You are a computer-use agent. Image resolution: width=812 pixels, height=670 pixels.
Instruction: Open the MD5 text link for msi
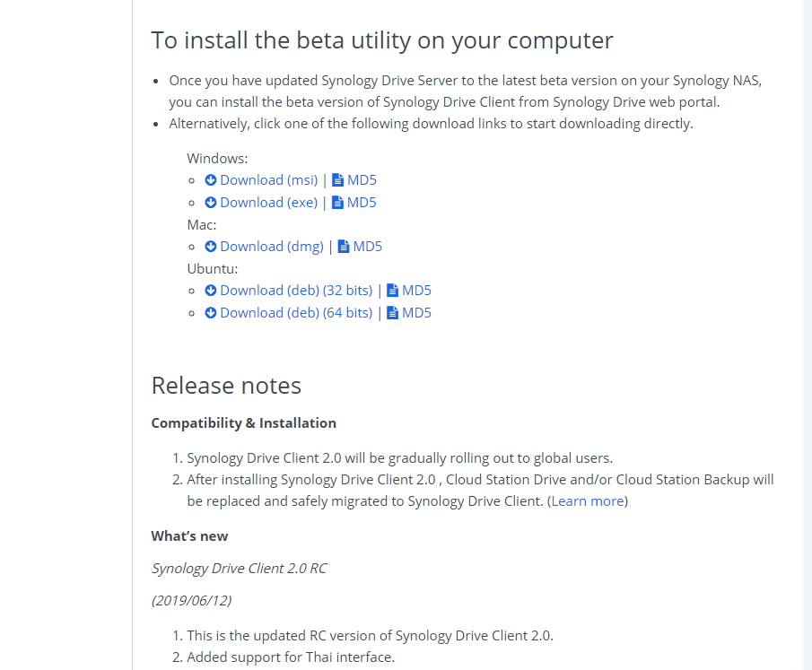[x=362, y=179]
